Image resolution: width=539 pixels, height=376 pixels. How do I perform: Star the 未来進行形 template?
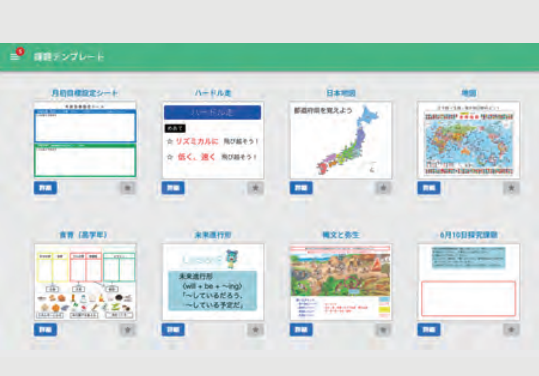coord(255,330)
